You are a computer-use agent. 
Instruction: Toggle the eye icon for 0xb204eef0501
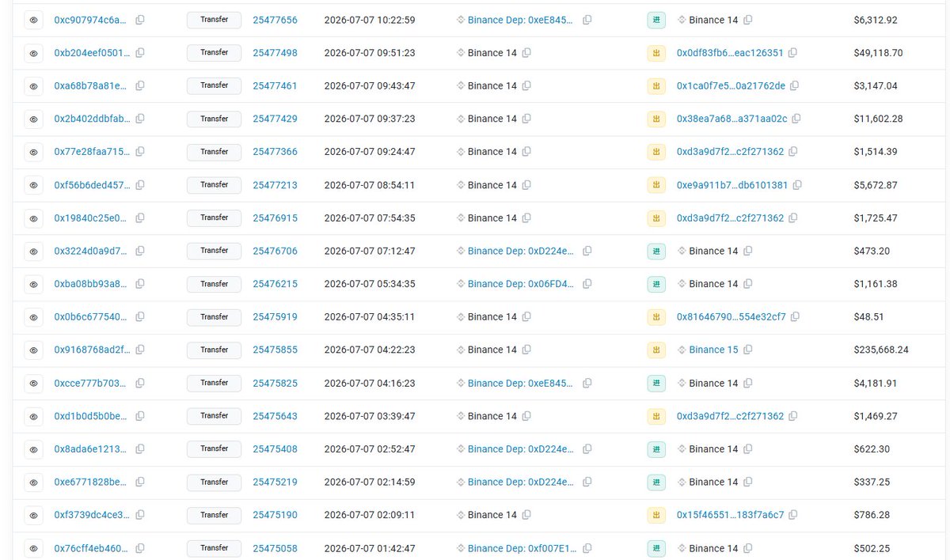pos(34,53)
